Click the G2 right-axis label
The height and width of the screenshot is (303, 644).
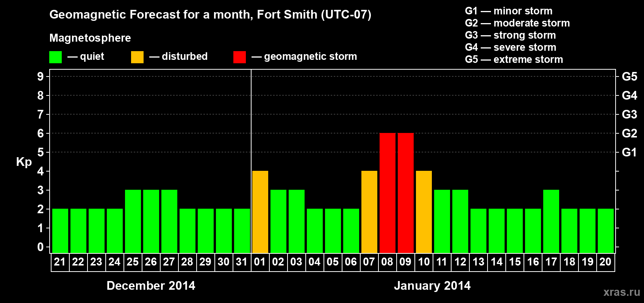click(629, 133)
